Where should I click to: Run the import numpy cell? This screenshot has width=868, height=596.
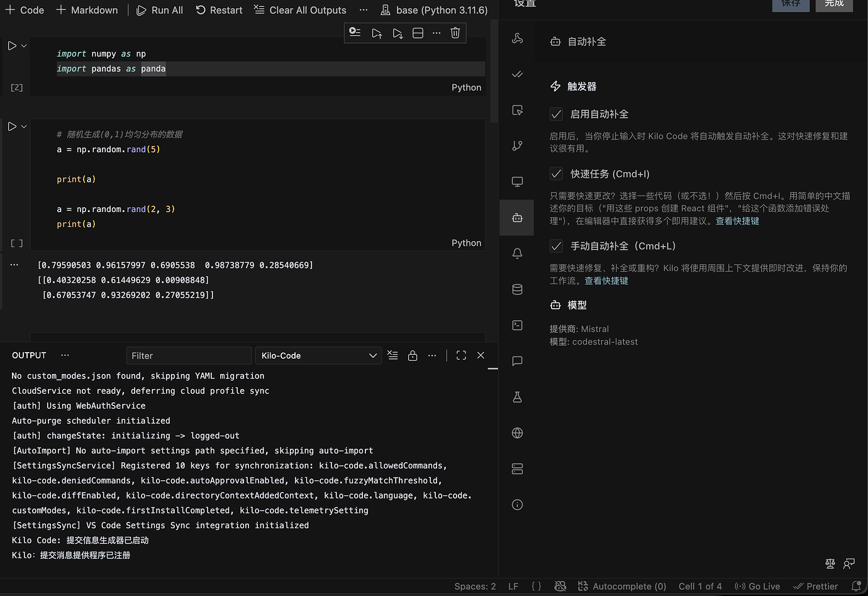[12, 46]
